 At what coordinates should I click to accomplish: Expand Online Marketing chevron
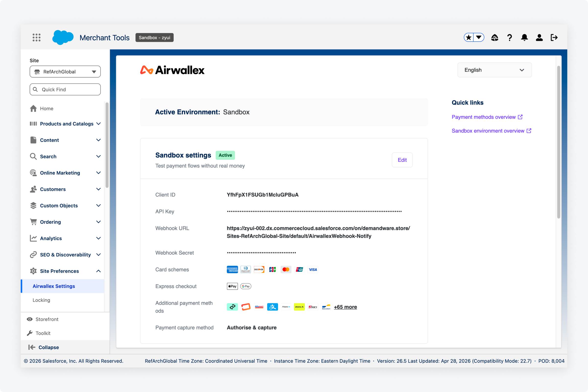(x=98, y=173)
